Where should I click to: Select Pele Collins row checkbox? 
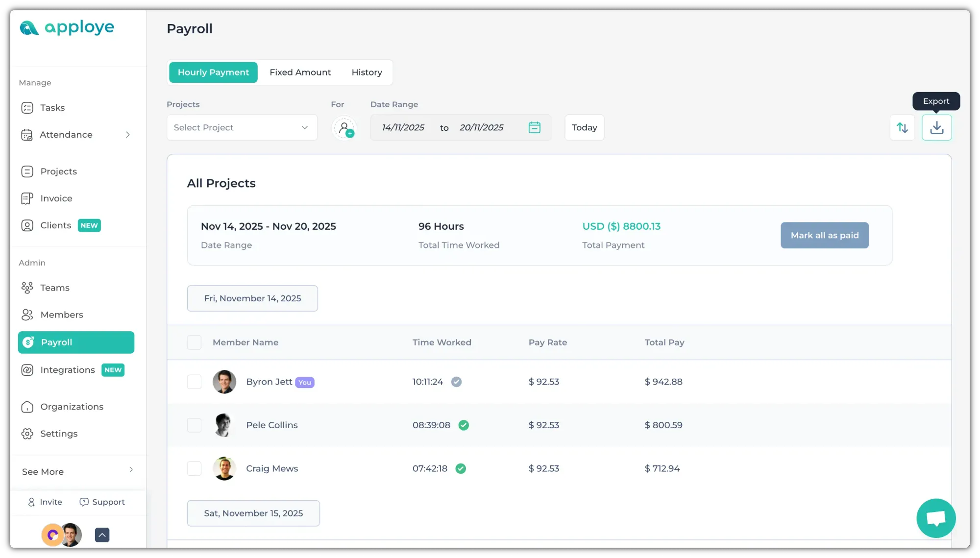click(194, 425)
